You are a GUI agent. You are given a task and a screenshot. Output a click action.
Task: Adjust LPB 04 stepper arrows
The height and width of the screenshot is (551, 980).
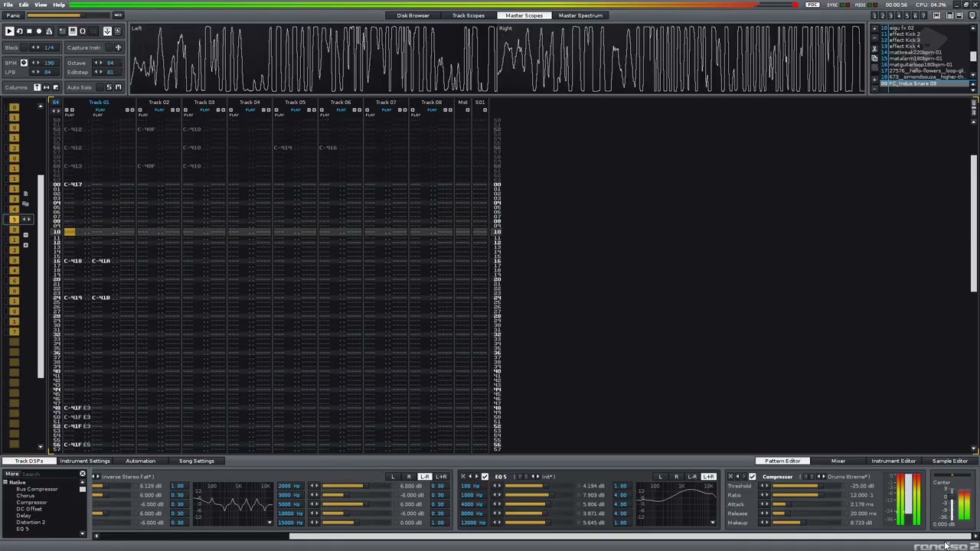[x=36, y=72]
